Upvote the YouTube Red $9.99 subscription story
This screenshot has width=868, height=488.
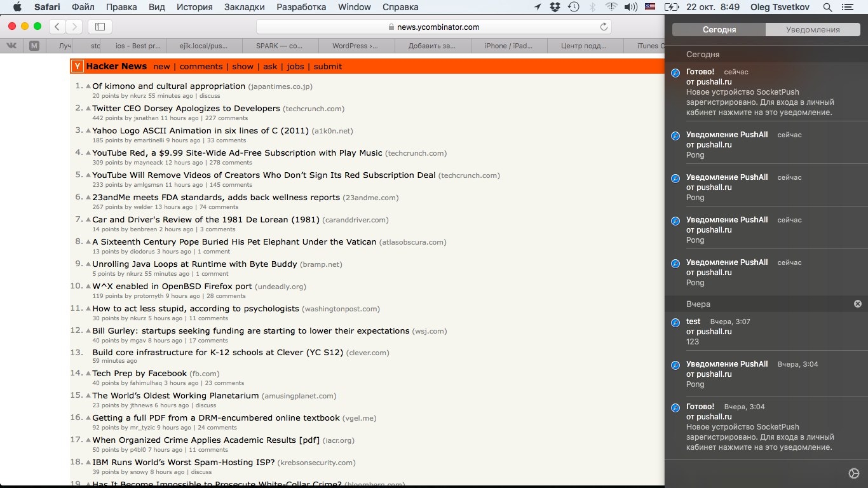[x=88, y=153]
